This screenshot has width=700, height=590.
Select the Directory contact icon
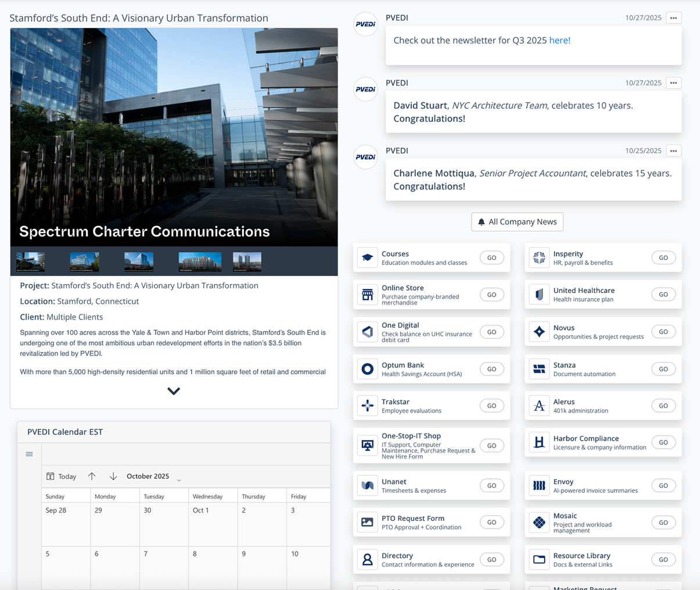coord(367,559)
